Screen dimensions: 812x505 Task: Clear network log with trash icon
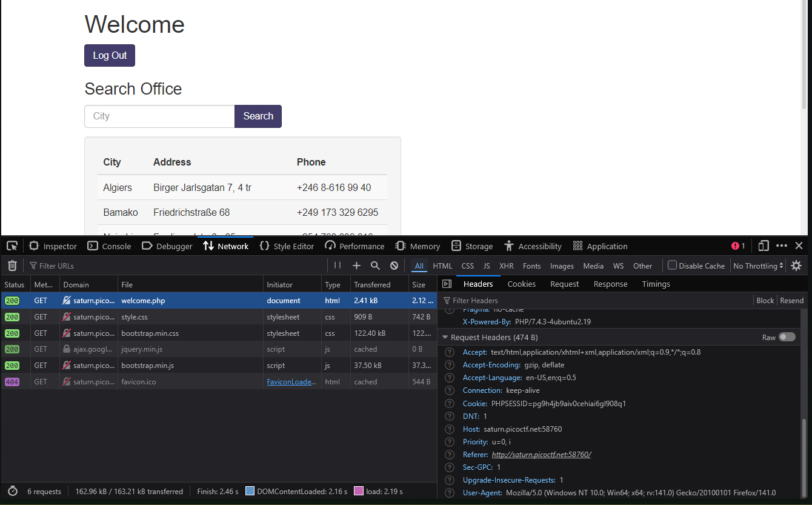pos(12,266)
